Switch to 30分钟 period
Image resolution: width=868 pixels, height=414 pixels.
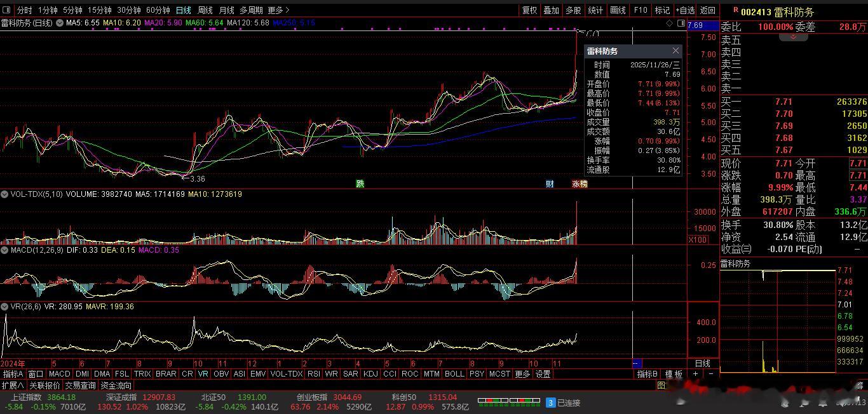click(128, 10)
